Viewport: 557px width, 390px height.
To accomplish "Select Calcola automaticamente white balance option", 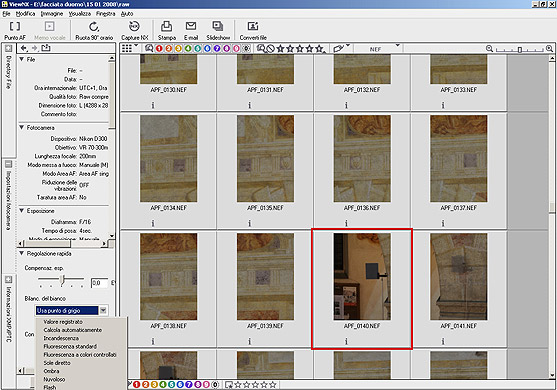I will 72,330.
